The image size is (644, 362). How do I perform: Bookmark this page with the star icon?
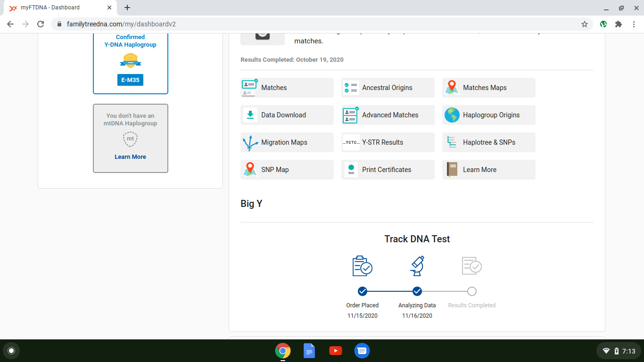585,24
